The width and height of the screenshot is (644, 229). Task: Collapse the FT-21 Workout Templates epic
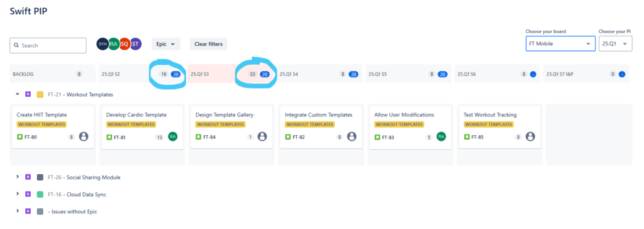[x=18, y=94]
